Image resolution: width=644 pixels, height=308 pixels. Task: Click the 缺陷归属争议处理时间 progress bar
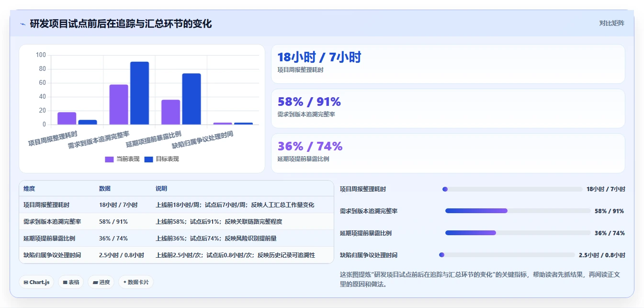coord(507,255)
